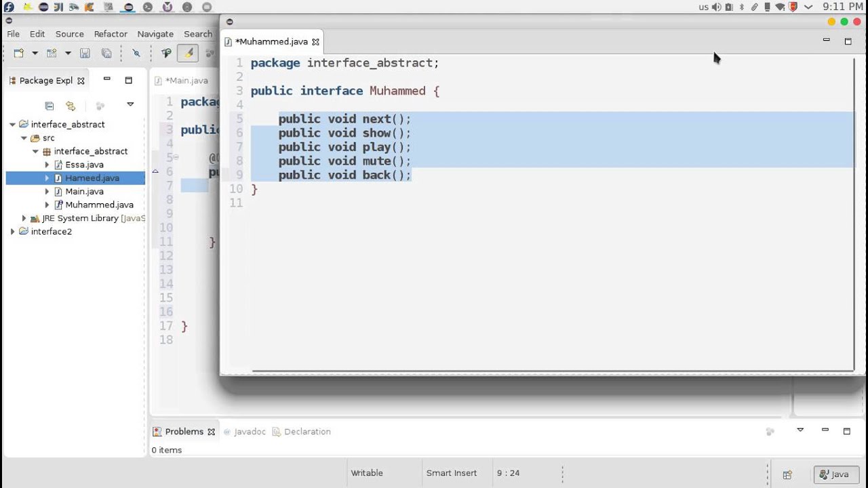Minimize the Problems panel
This screenshot has width=868, height=488.
coord(825,430)
